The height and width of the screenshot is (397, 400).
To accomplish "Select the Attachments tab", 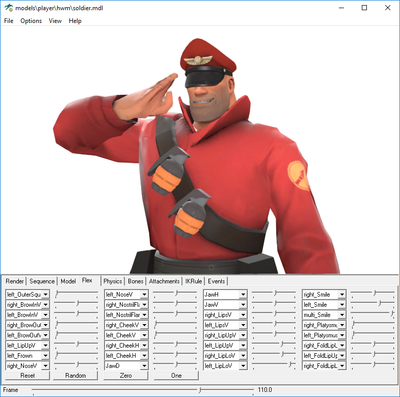I will (x=164, y=281).
